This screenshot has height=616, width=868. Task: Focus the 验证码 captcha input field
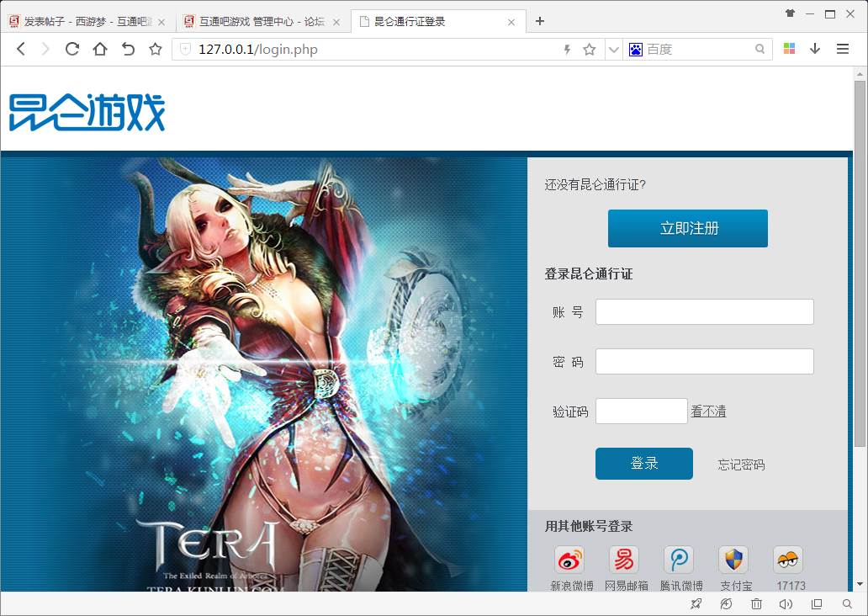642,411
